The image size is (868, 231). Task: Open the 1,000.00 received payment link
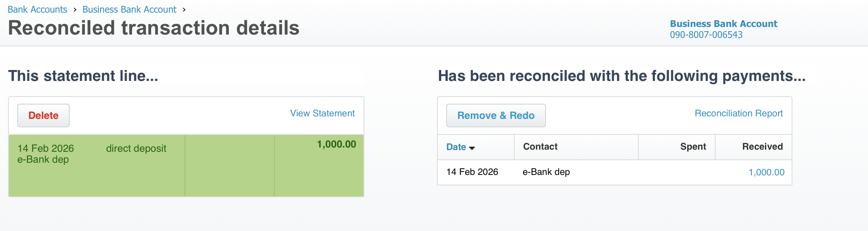tap(766, 172)
